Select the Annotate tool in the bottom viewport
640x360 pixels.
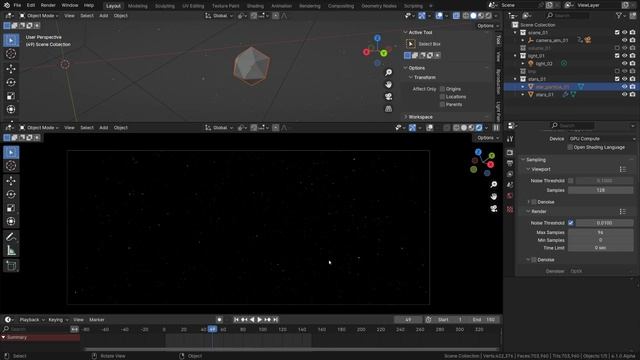click(11, 237)
